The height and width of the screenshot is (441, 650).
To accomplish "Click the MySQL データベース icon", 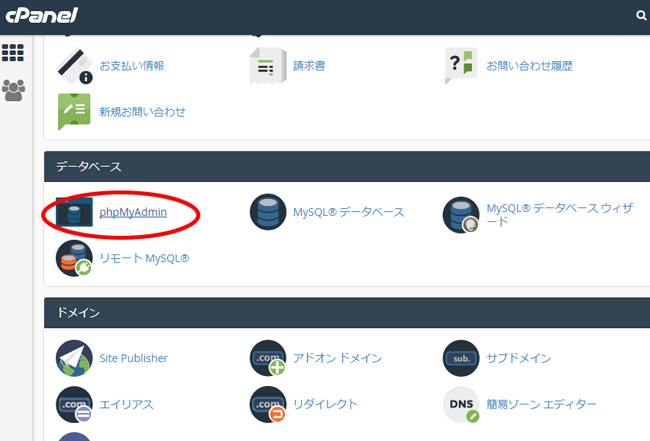I will click(x=268, y=212).
